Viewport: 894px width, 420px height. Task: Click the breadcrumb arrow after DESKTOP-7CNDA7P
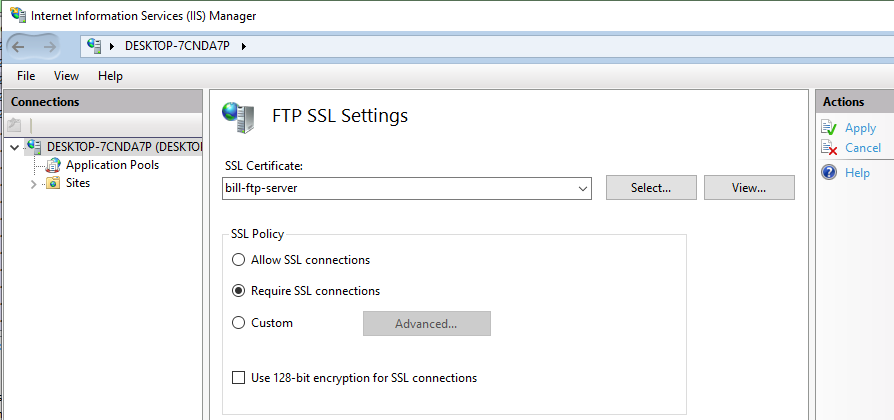point(243,46)
